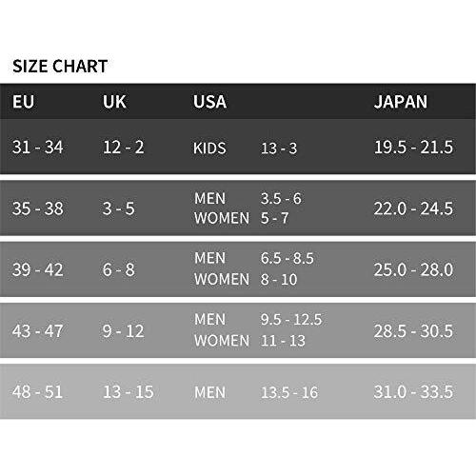Click the SIZE CHART title
476x476 pixels.
click(x=60, y=67)
